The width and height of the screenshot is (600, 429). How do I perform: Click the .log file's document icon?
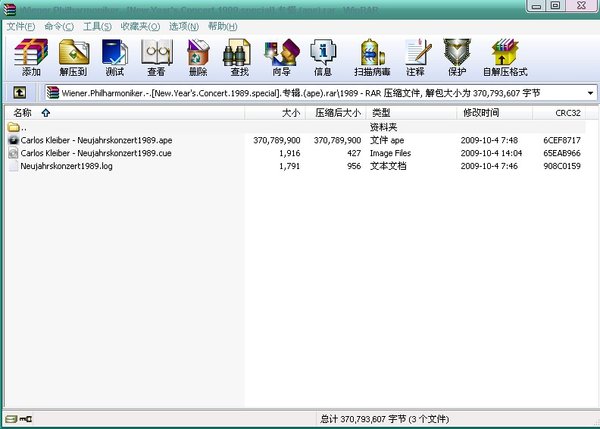tap(13, 166)
